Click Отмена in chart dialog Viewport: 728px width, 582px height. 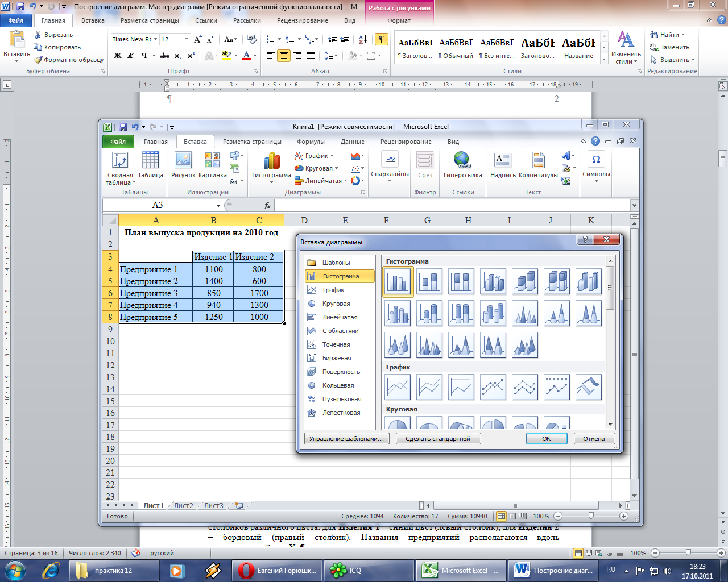click(594, 439)
